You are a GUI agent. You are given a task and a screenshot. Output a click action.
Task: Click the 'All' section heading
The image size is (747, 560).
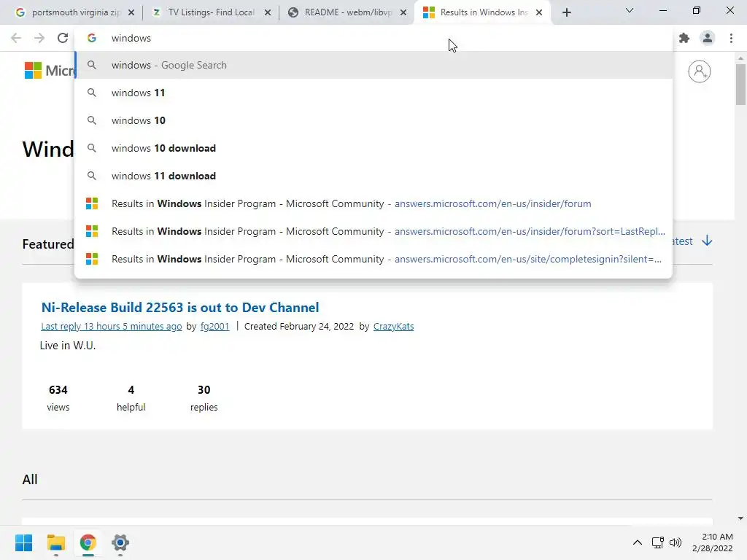tap(29, 479)
